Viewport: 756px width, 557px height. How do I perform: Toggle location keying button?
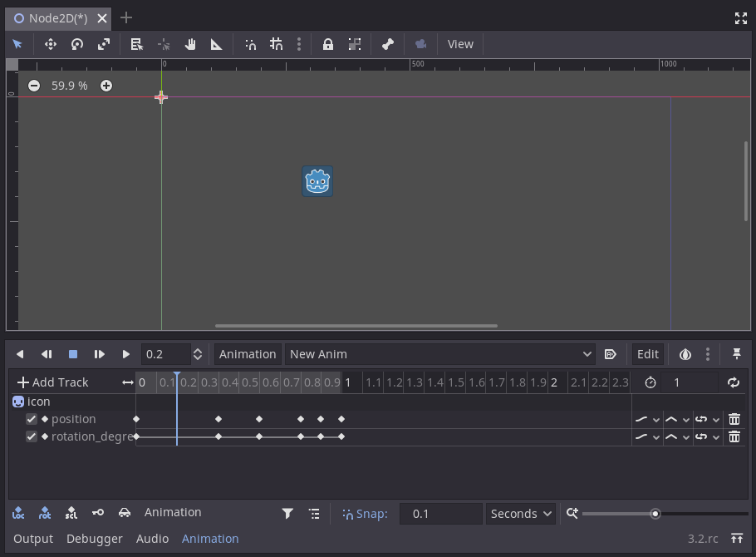tap(18, 513)
